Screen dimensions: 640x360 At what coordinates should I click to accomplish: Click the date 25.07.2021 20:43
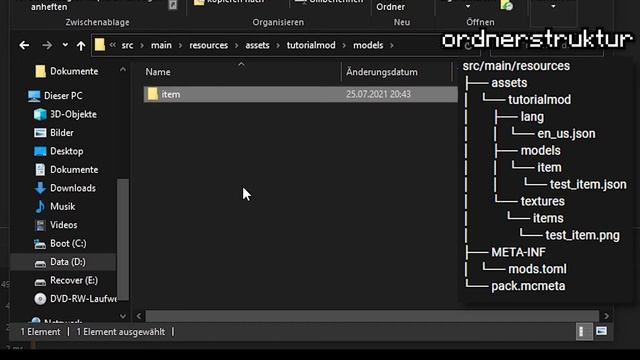[x=378, y=94]
